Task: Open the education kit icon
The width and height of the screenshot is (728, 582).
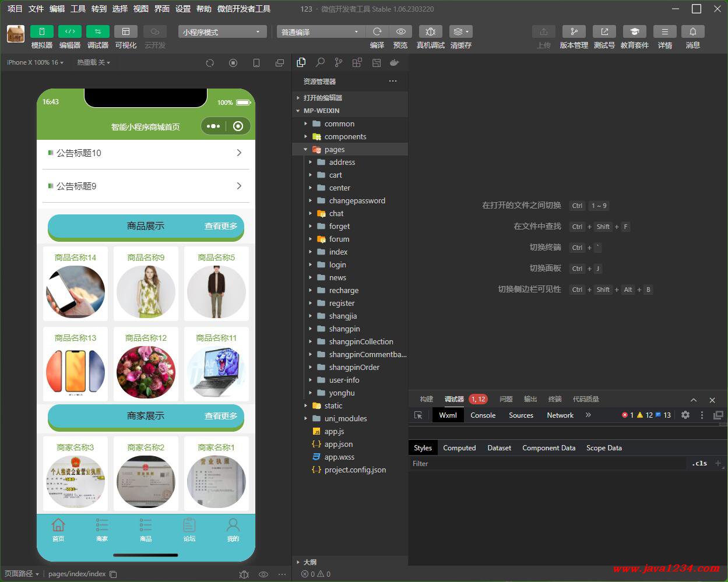Action: tap(635, 31)
